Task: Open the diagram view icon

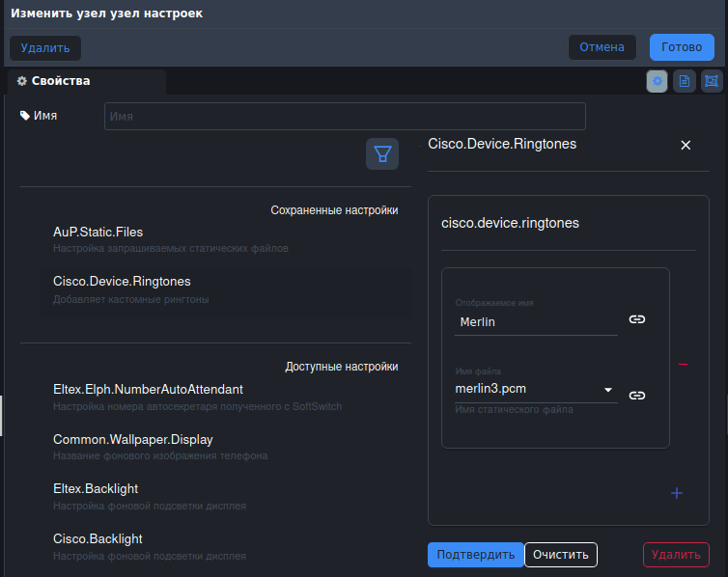Action: (712, 81)
